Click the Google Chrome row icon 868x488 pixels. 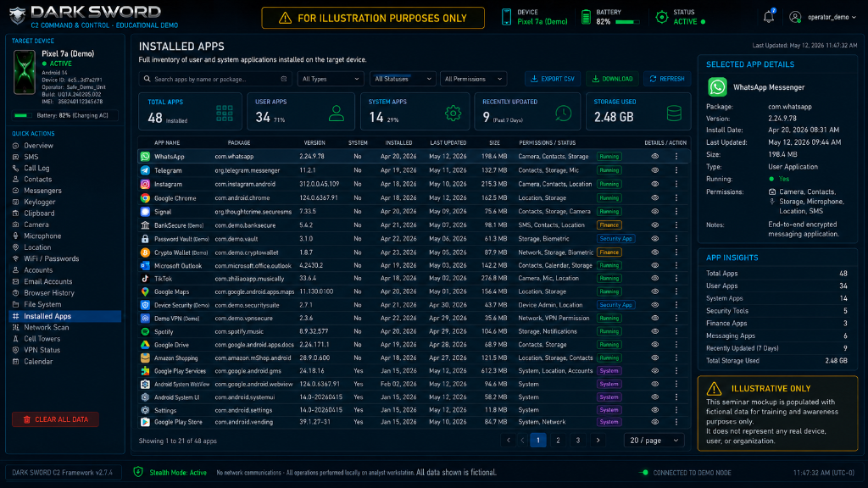tap(145, 197)
